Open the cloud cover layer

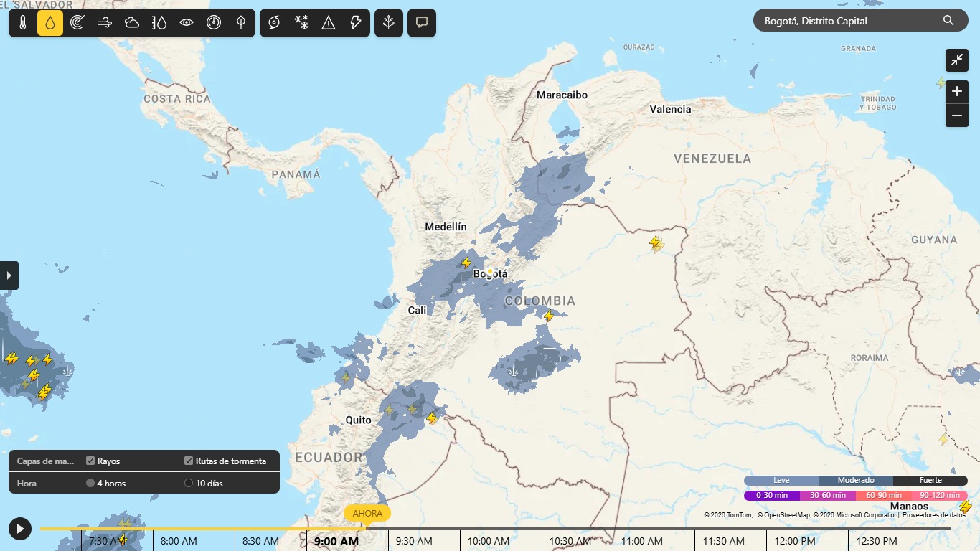pos(132,23)
